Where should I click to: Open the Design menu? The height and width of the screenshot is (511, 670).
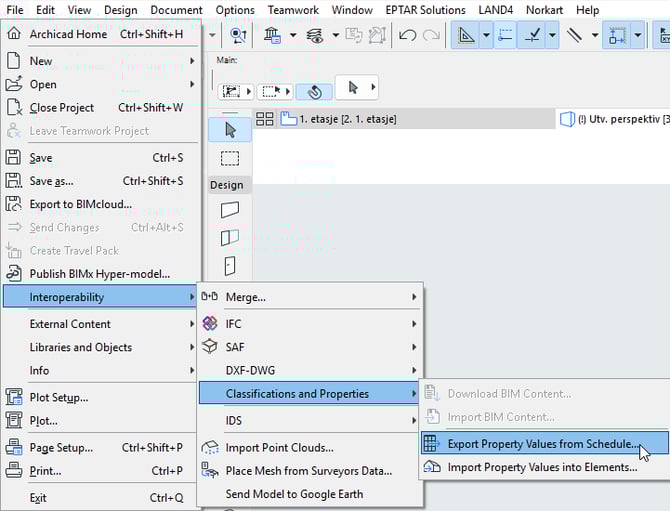120,9
